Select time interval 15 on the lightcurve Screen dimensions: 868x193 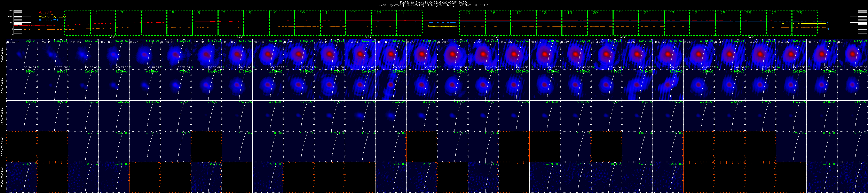pyautogui.click(x=472, y=22)
